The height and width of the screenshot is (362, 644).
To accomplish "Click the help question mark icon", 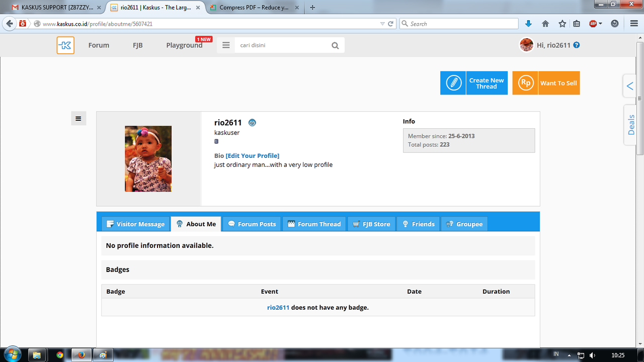I will tap(577, 45).
